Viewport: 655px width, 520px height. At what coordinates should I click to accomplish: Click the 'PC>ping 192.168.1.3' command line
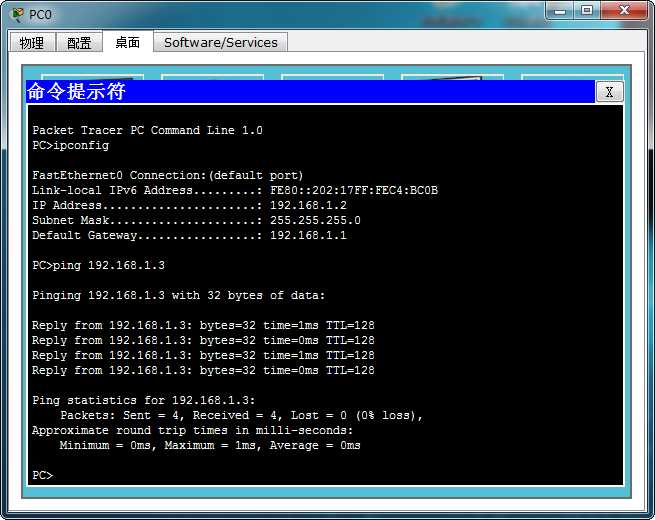(x=99, y=265)
